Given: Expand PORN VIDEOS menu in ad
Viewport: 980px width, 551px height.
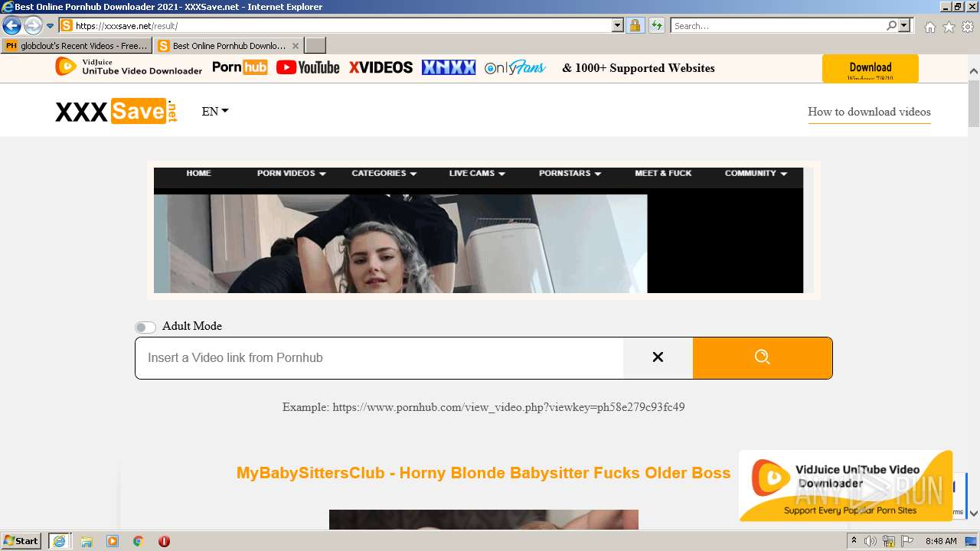Looking at the screenshot, I should 292,173.
